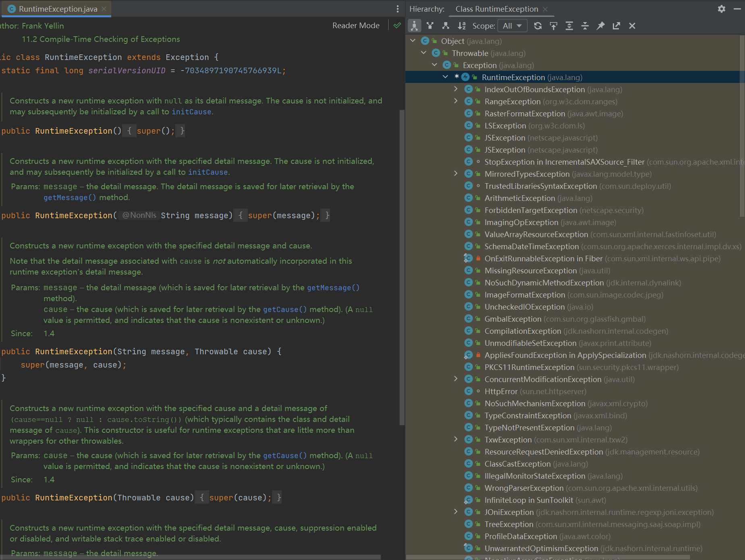Collapse the Object node
The width and height of the screenshot is (745, 560).
pos(413,41)
